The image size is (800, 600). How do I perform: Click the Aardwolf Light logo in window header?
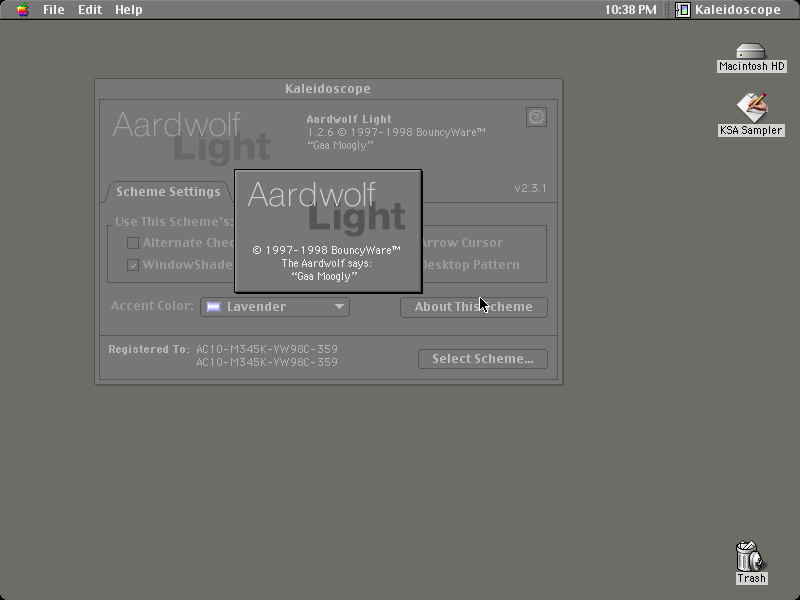[191, 138]
